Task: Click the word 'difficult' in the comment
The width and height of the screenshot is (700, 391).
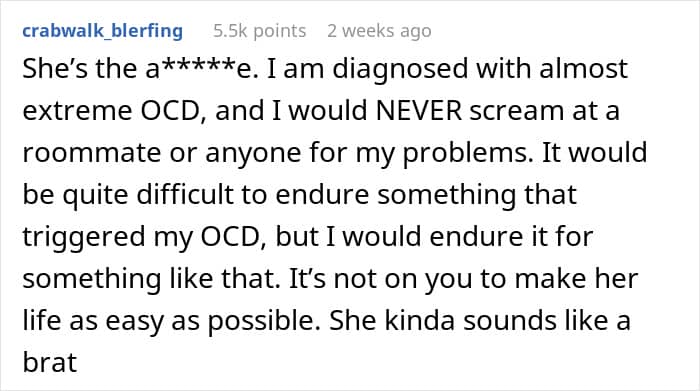Action: coord(185,195)
